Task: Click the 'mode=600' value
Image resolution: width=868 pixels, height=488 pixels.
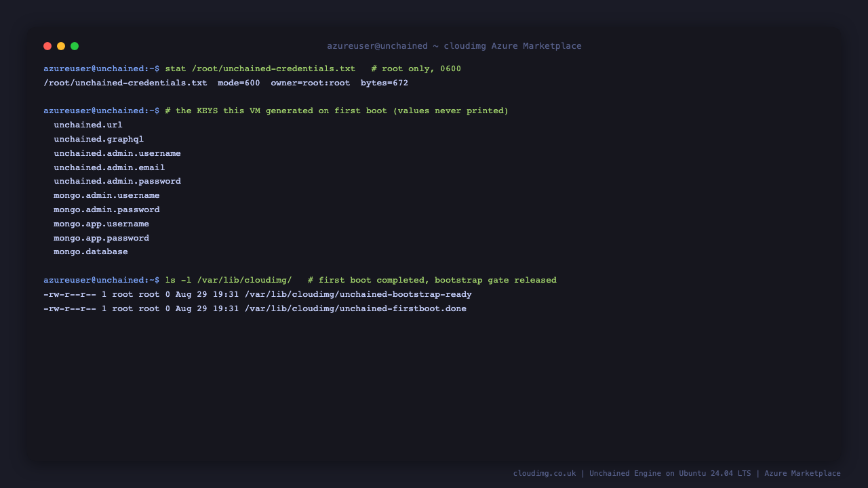Action: point(239,83)
